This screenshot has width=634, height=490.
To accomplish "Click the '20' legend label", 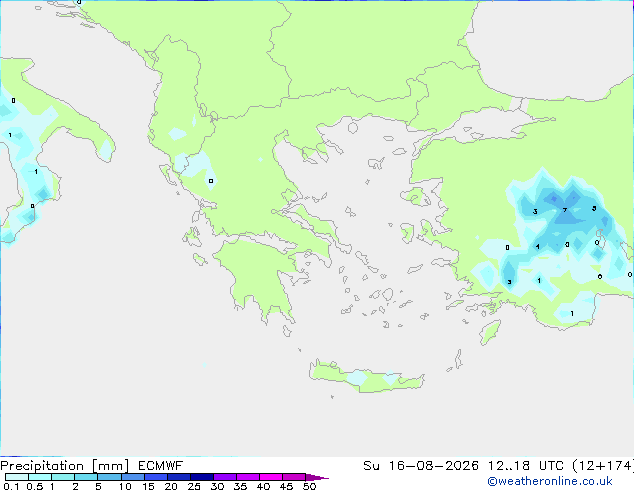I will (x=171, y=486).
